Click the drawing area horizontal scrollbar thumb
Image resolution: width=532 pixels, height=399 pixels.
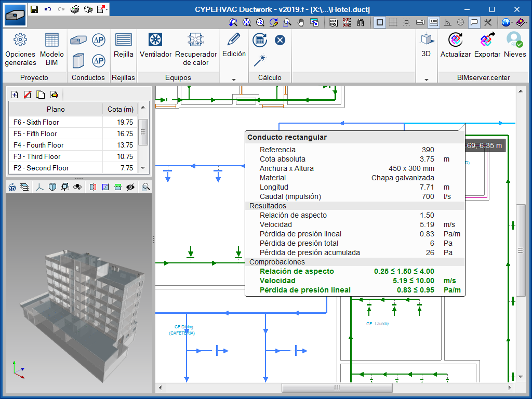point(337,388)
